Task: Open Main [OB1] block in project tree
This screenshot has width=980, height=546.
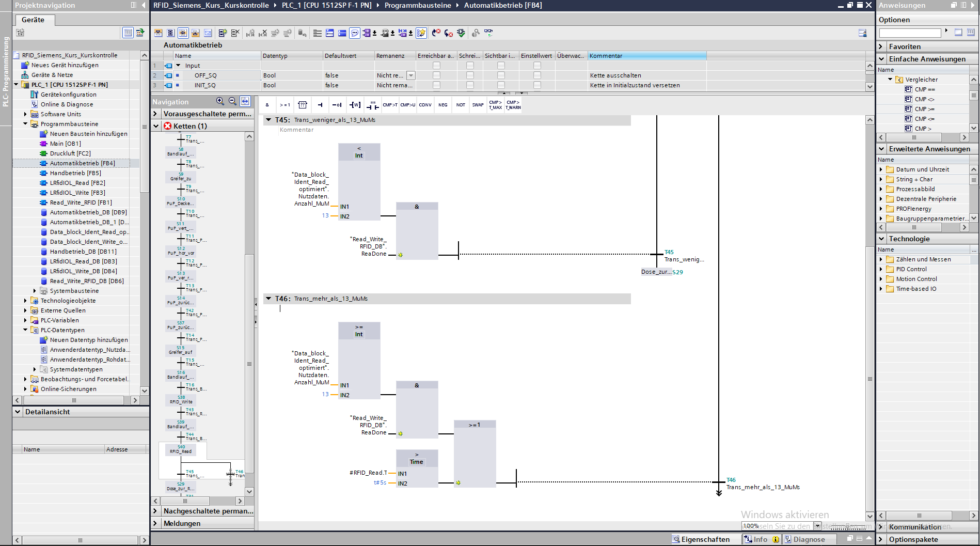Action: pos(65,144)
